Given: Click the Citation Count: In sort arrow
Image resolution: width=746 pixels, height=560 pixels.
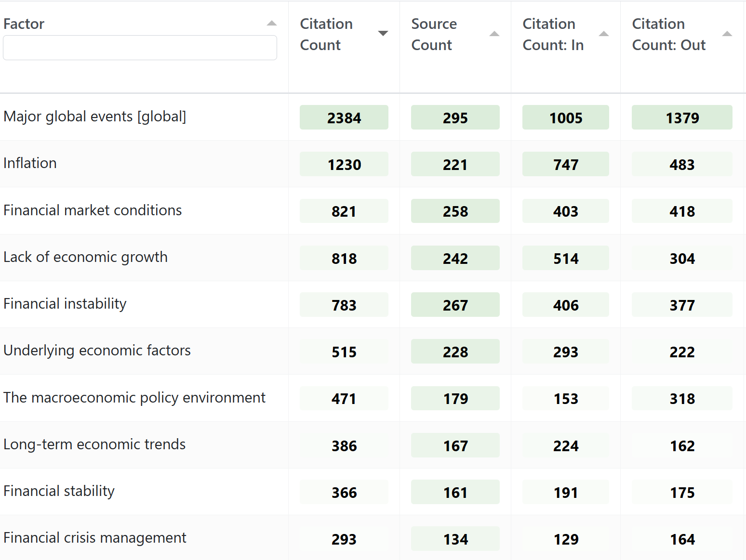Looking at the screenshot, I should (x=604, y=34).
